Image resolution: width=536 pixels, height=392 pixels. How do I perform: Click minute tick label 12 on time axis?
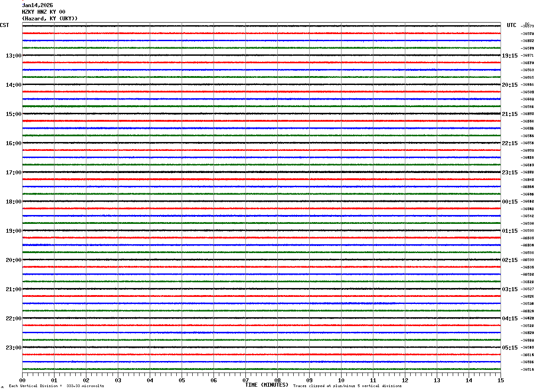pos(405,380)
